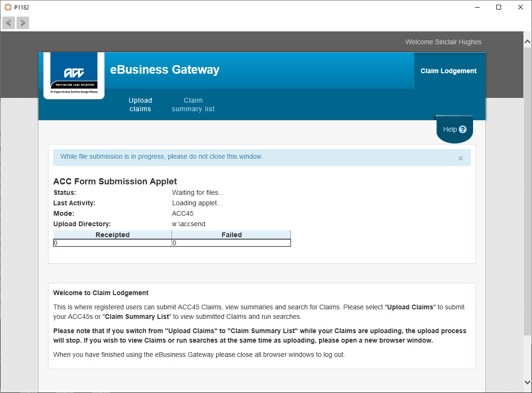532x393 pixels.
Task: Click the Help question mark icon
Action: point(463,129)
